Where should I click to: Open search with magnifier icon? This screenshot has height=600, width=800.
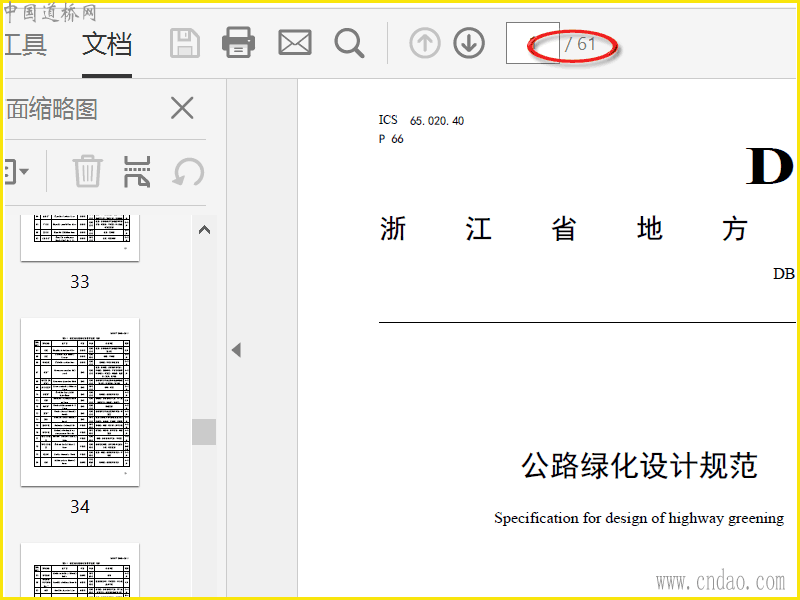click(x=349, y=43)
